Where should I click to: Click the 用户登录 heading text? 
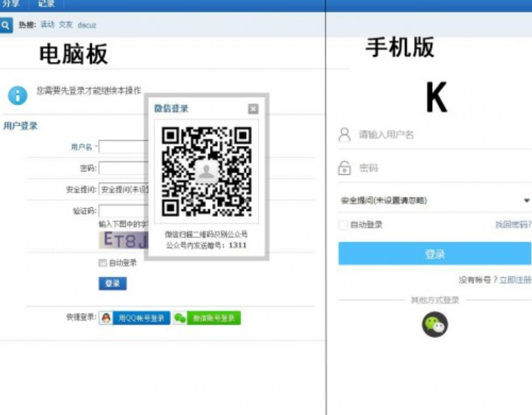pos(20,126)
